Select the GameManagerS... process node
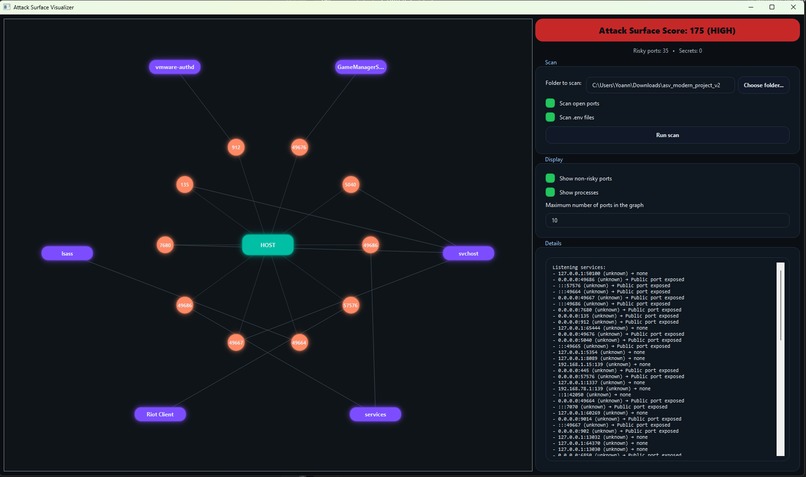The image size is (806, 477). click(x=361, y=67)
